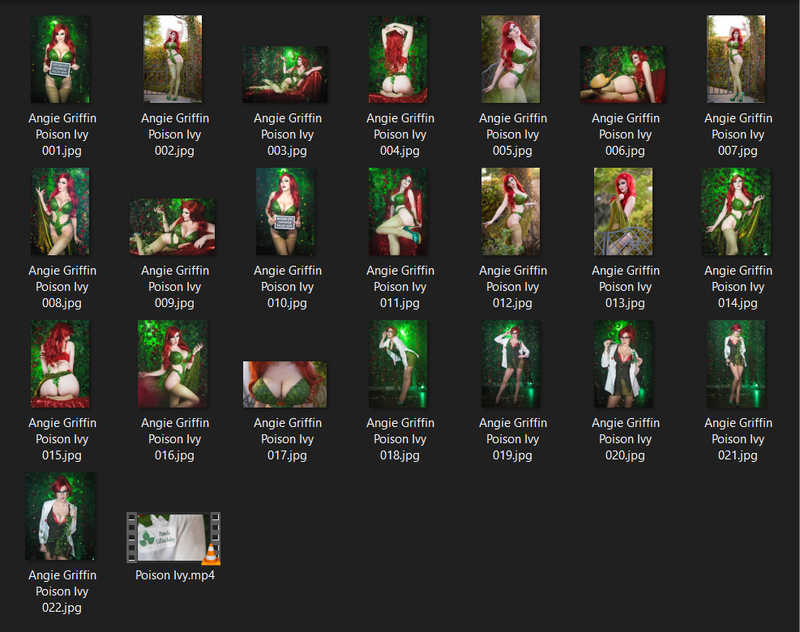Viewport: 800px width, 632px height.
Task: Select thumbnail of Angie Griffin Poison Ivy 016.jpg
Action: click(173, 364)
